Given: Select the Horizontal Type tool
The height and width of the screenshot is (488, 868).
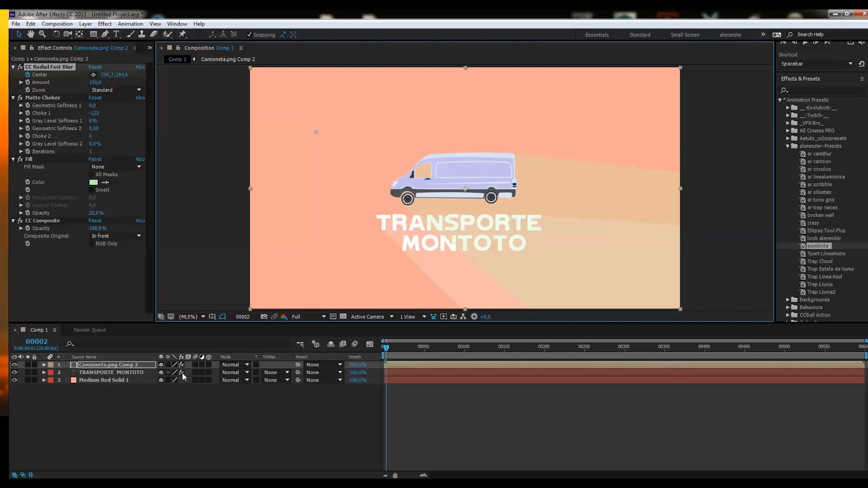Looking at the screenshot, I should [116, 34].
